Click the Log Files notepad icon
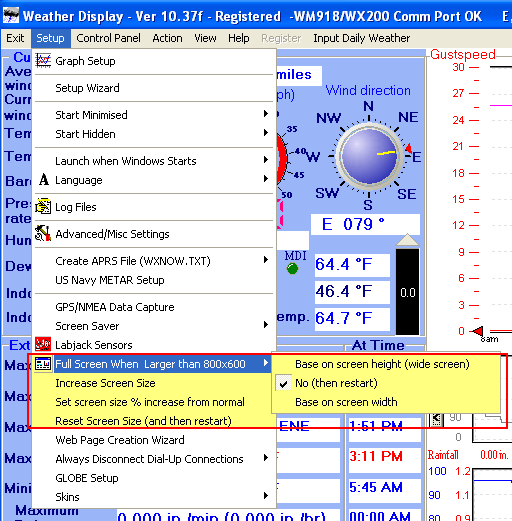 pos(43,207)
